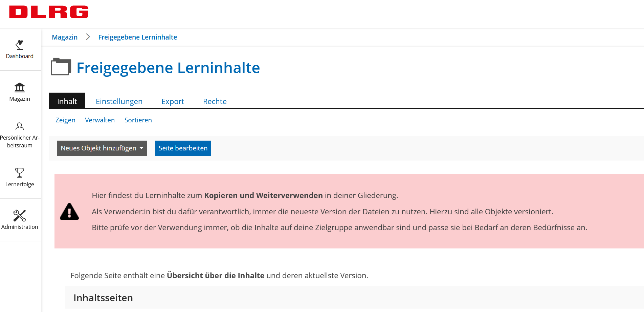Viewport: 644px width, 312px height.
Task: Open the Rechte tab
Action: (x=215, y=101)
